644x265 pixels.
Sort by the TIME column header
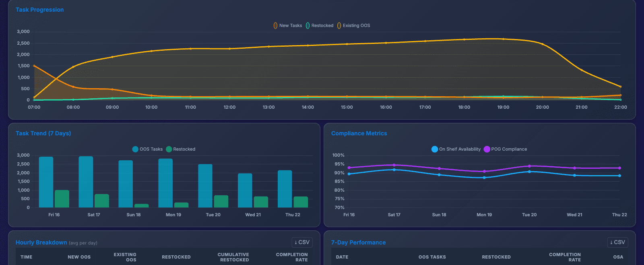[27, 257]
